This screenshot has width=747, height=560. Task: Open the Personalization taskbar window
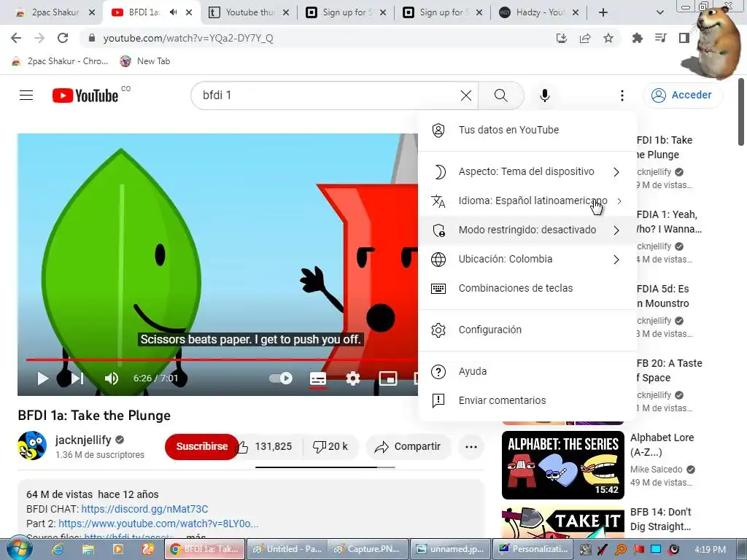tap(533, 549)
